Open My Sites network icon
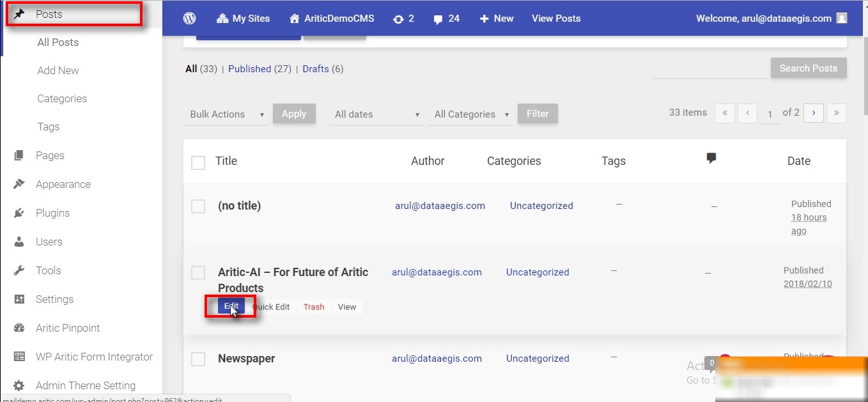The image size is (868, 402). [x=222, y=19]
